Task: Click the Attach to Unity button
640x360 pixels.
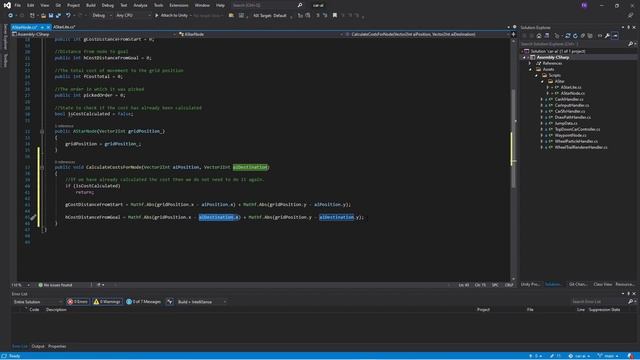Action: coord(171,16)
